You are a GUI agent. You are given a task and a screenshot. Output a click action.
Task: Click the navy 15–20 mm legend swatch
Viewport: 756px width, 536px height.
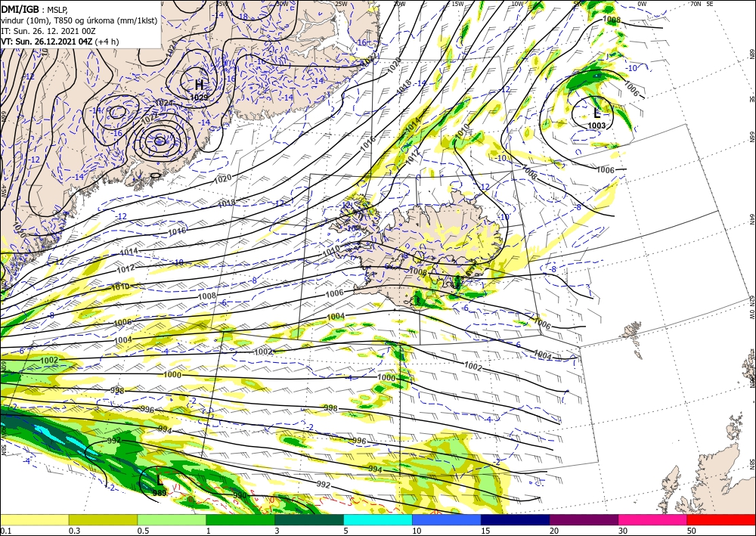(516, 519)
